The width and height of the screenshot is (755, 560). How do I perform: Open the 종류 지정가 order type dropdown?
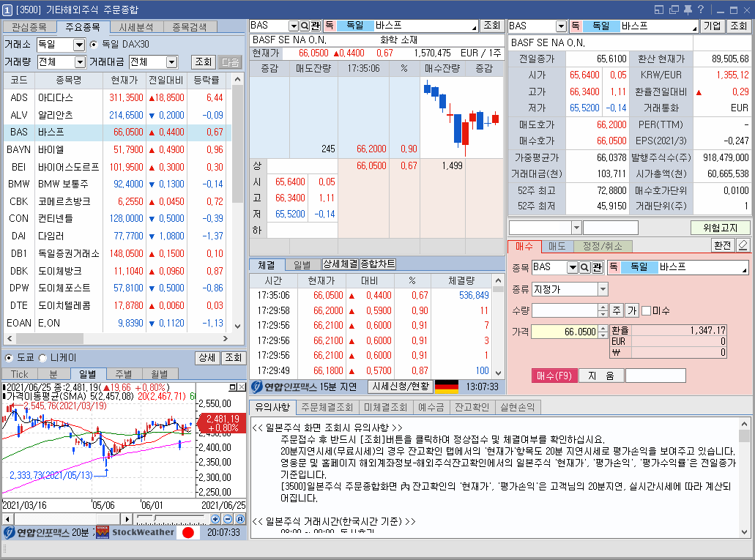point(603,289)
